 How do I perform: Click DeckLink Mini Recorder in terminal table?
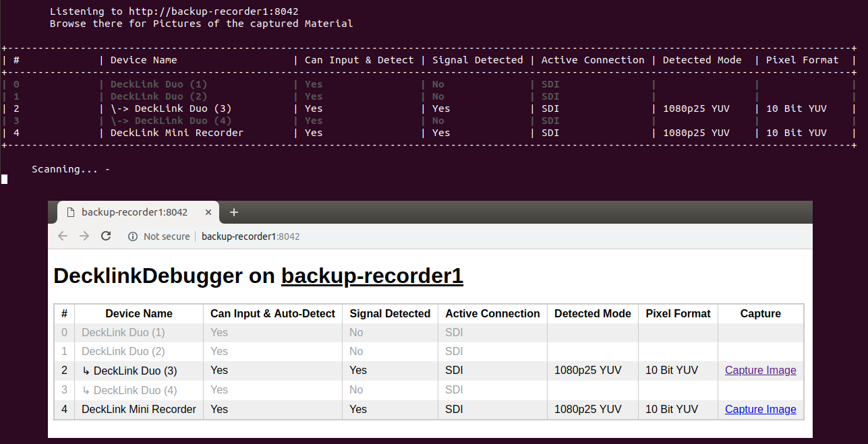177,133
